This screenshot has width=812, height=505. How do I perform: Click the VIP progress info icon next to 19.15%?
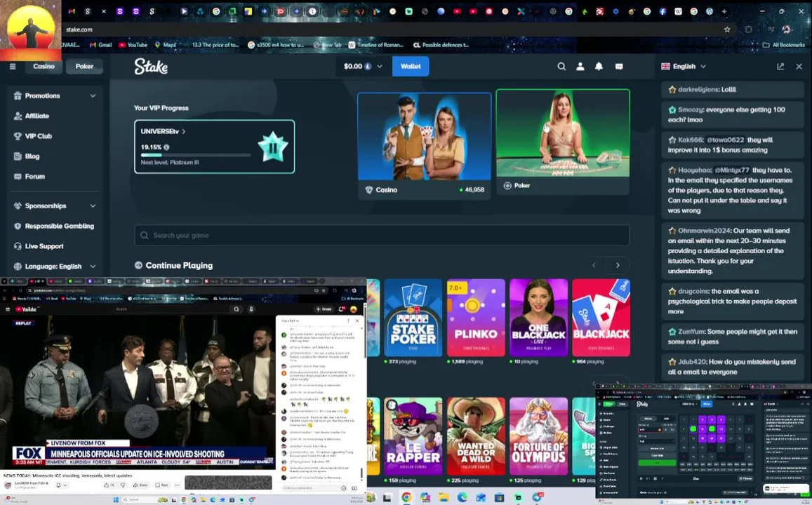pyautogui.click(x=166, y=147)
